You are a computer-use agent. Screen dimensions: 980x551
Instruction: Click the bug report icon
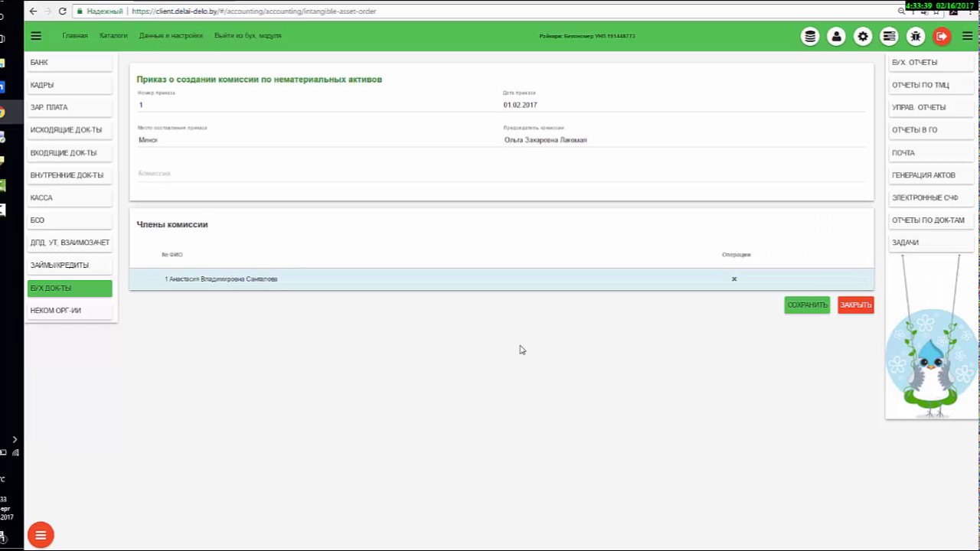point(916,36)
